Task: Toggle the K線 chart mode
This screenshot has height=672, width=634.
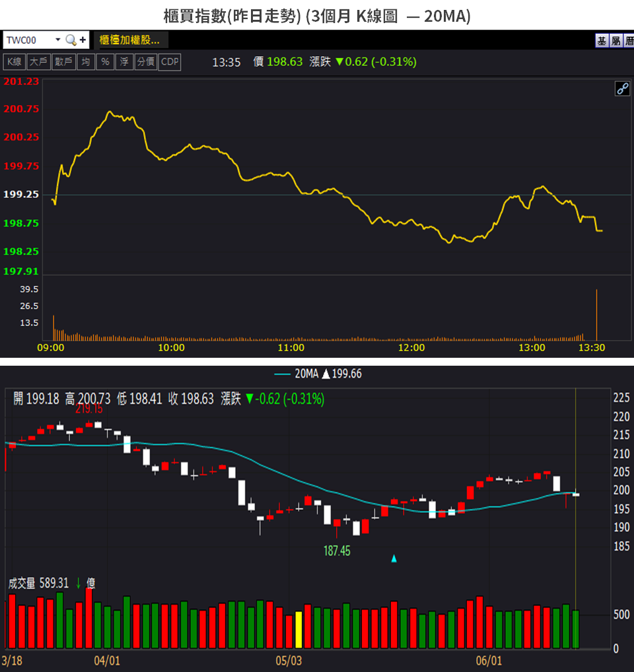Action: click(15, 62)
